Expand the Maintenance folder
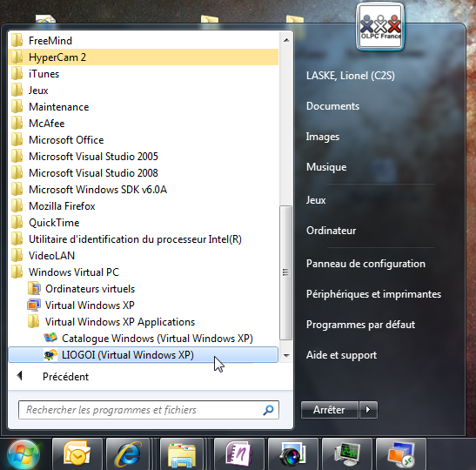Image resolution: width=476 pixels, height=470 pixels. [144, 107]
